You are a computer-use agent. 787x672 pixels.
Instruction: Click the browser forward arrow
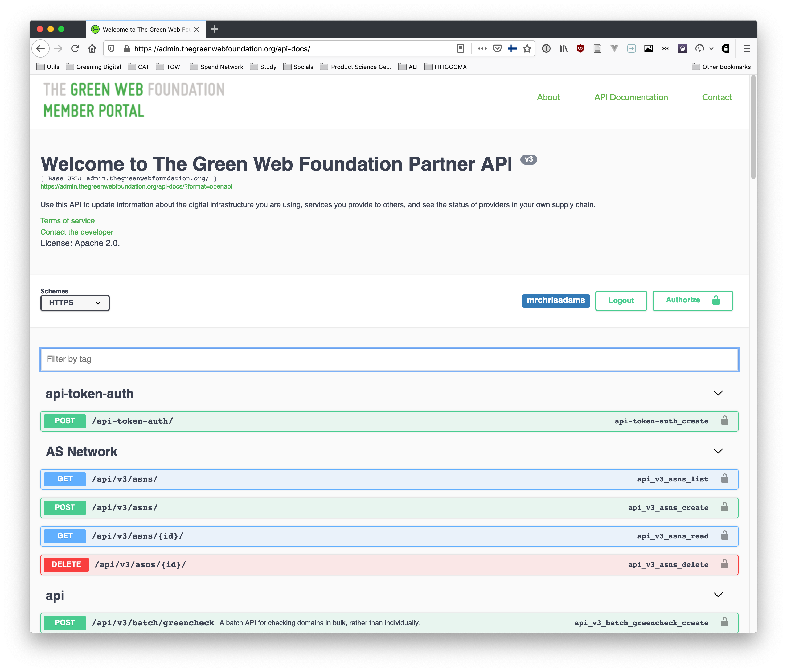(58, 49)
